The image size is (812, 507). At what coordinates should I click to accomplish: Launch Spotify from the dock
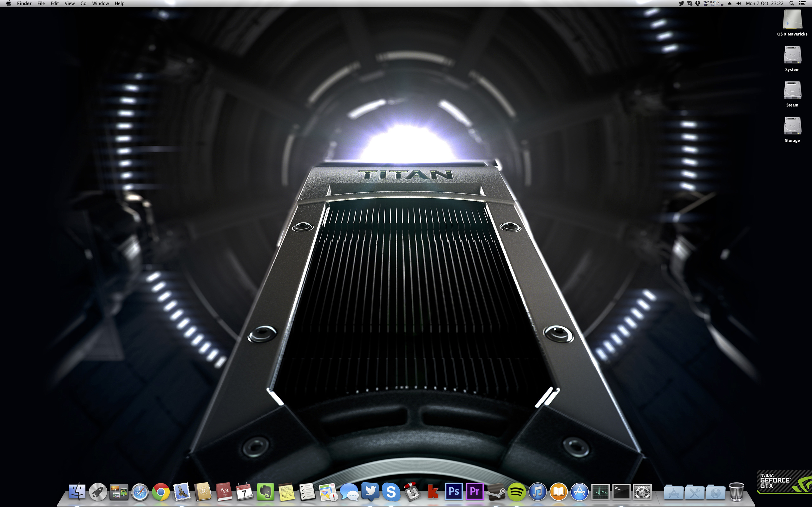516,492
